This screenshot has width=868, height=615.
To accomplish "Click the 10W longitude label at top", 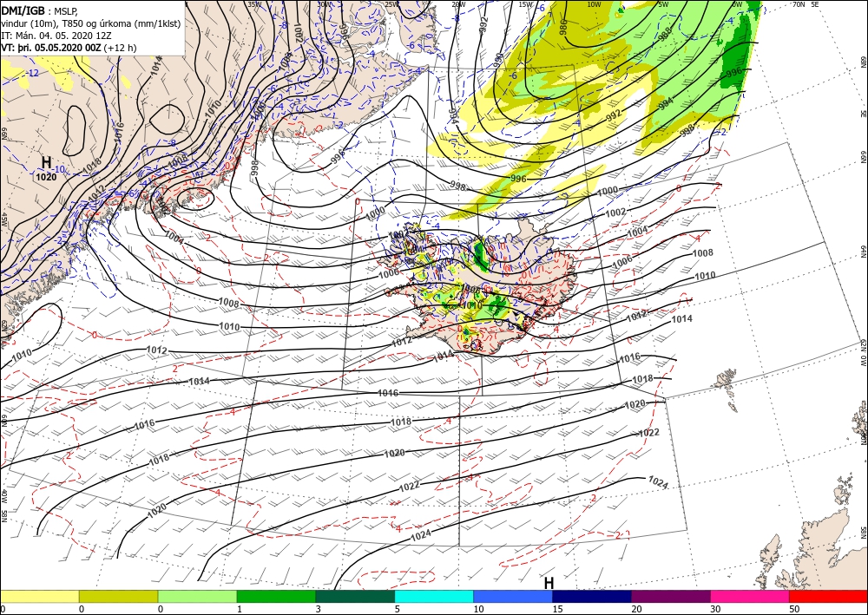I will 594,4.
